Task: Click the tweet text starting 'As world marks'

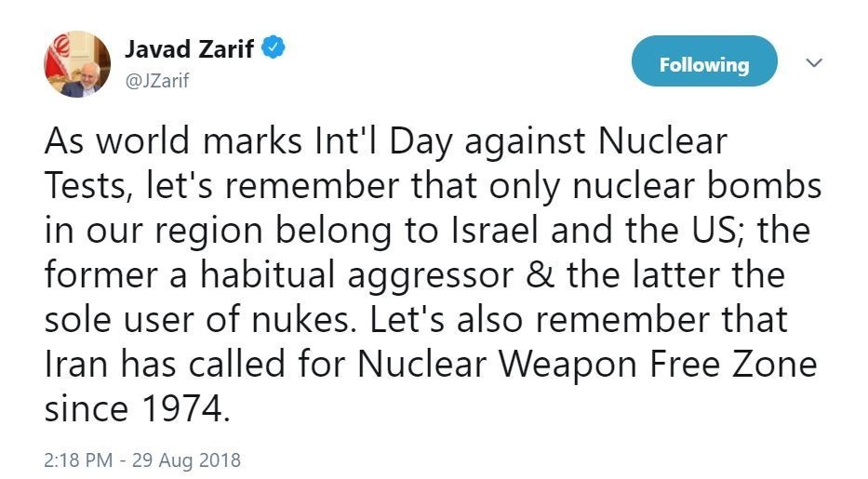Action: tap(432, 274)
